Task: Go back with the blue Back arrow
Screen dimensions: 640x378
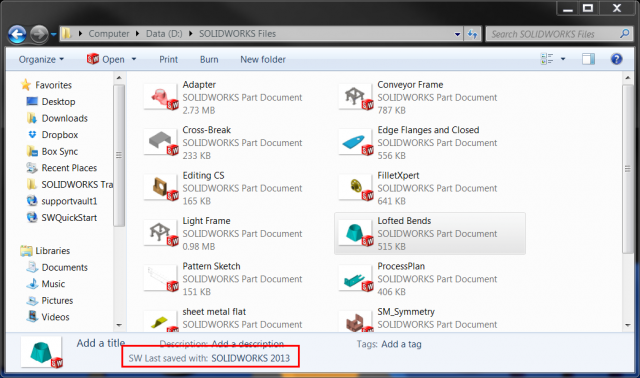Action: coord(17,34)
